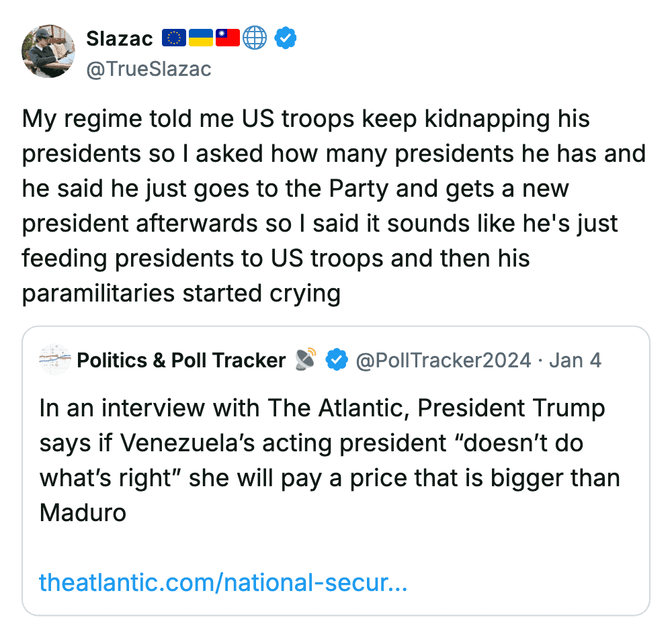Image resolution: width=672 pixels, height=638 pixels.
Task: Click the Jan 4 timestamp
Action: [575, 361]
